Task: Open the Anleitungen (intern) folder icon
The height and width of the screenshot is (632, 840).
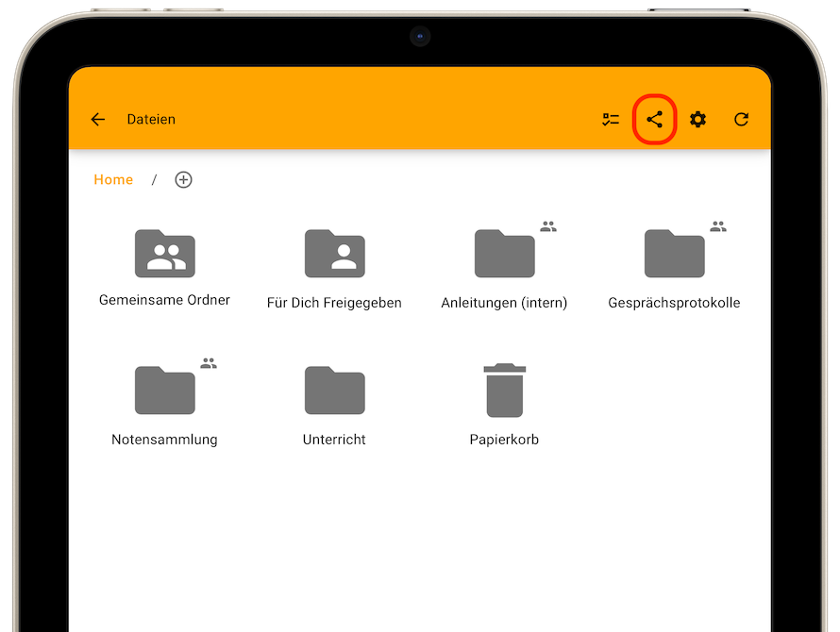Action: 504,255
